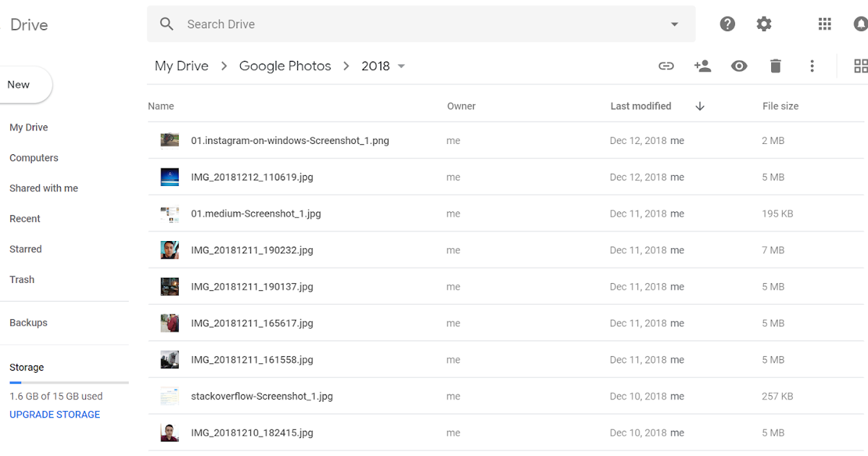Open advanced search options dropdown

674,23
